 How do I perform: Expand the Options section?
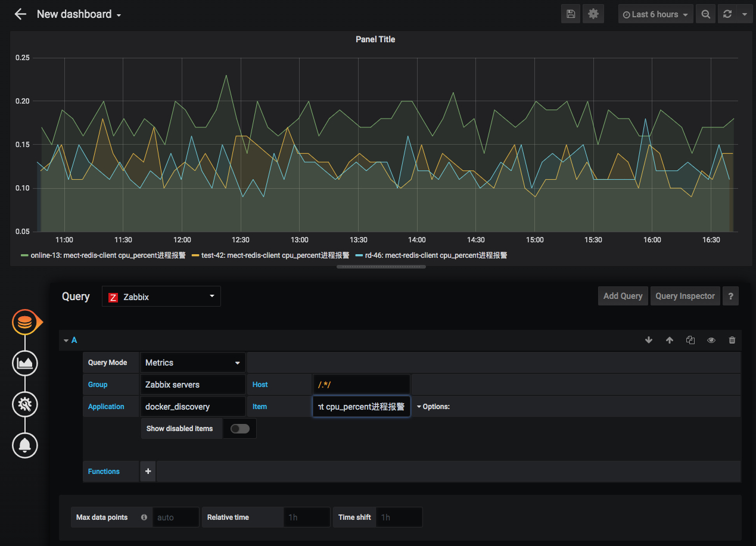[x=433, y=407]
